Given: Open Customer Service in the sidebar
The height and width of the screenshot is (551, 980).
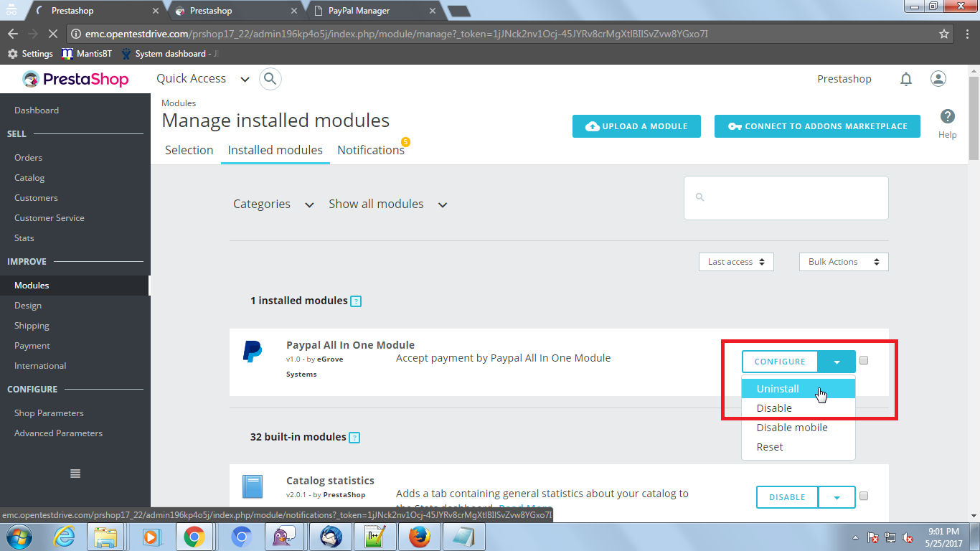Looking at the screenshot, I should (50, 218).
